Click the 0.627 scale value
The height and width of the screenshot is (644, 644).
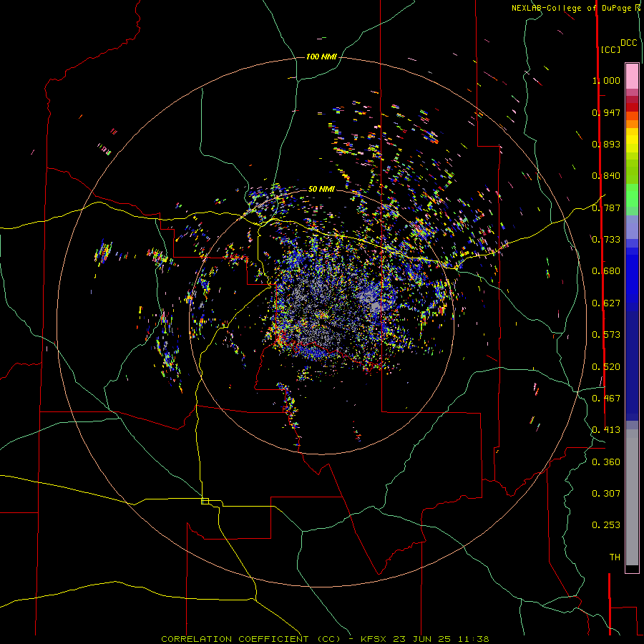(x=606, y=303)
